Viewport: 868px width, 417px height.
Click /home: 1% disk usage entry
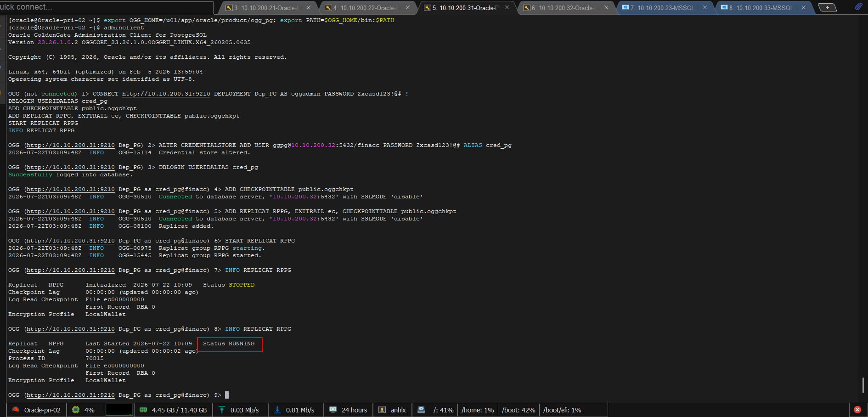click(x=478, y=410)
